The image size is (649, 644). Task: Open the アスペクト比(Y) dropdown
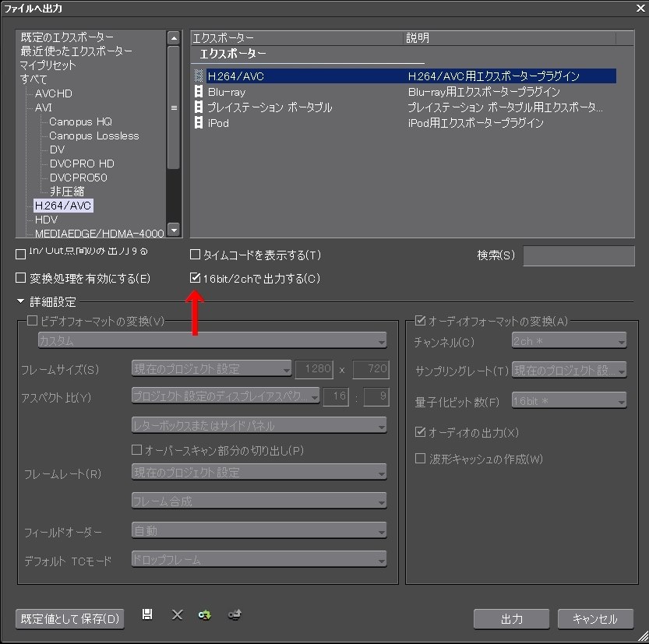(226, 396)
